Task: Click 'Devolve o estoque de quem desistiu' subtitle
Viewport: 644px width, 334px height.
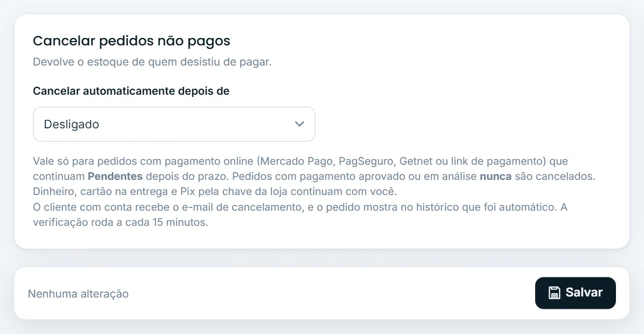Action: 152,62
